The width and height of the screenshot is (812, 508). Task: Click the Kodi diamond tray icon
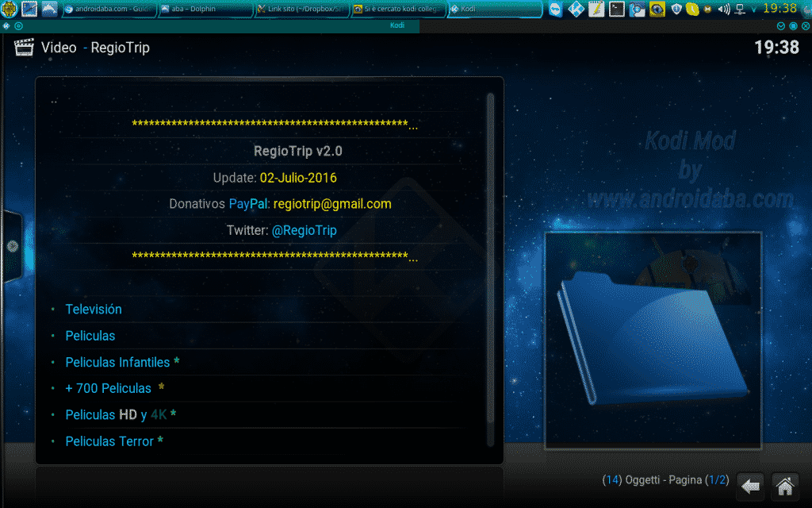(576, 9)
